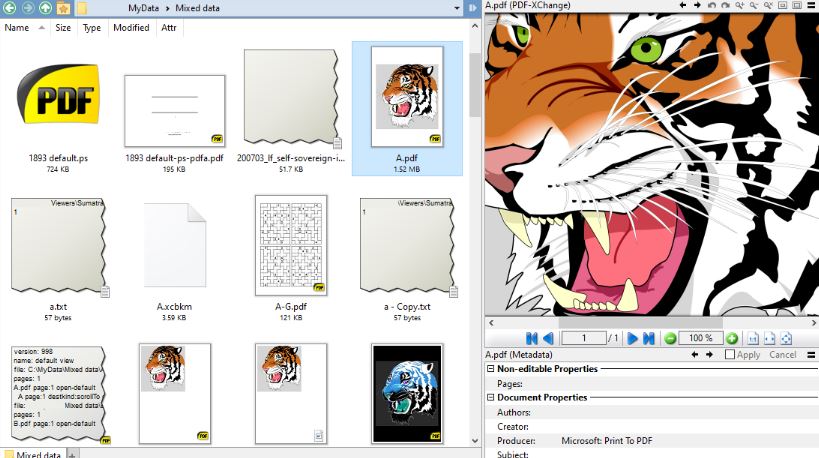Select the 200703_lf_self-sovereign file thumbnail

click(291, 98)
